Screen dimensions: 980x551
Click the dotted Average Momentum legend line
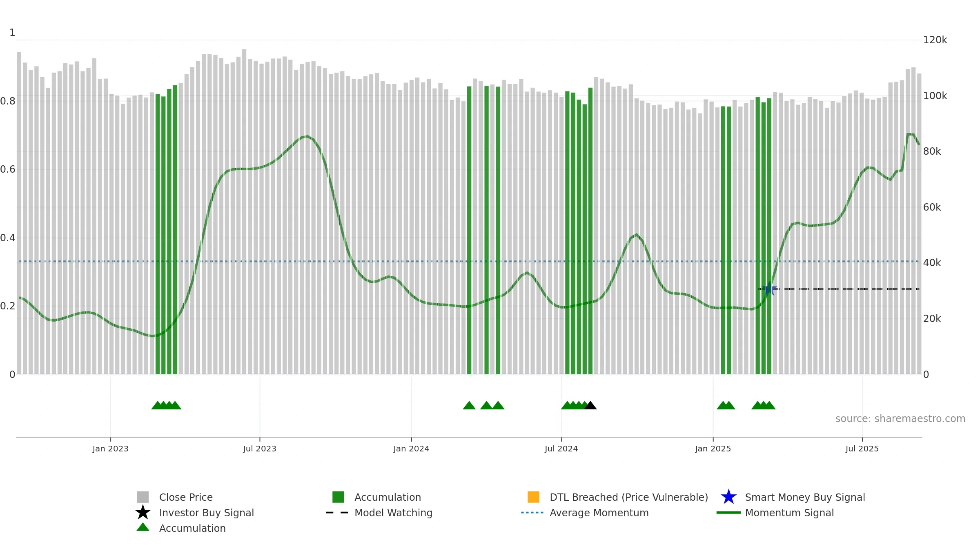(x=532, y=513)
